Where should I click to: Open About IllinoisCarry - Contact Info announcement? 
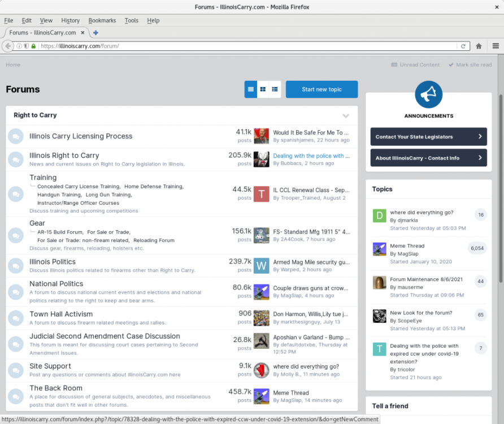click(x=428, y=158)
